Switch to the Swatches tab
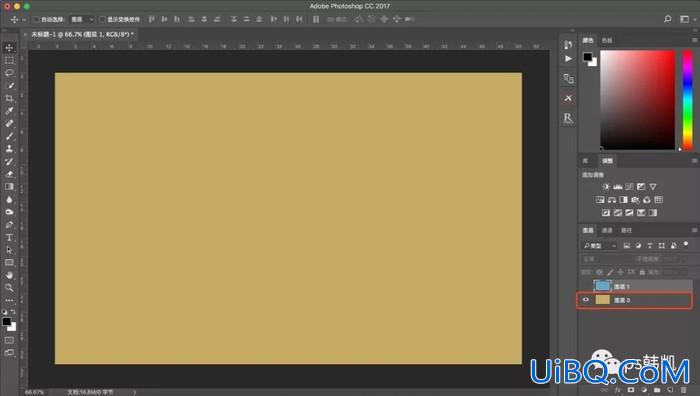Viewport: 700px width, 396px height. (607, 40)
